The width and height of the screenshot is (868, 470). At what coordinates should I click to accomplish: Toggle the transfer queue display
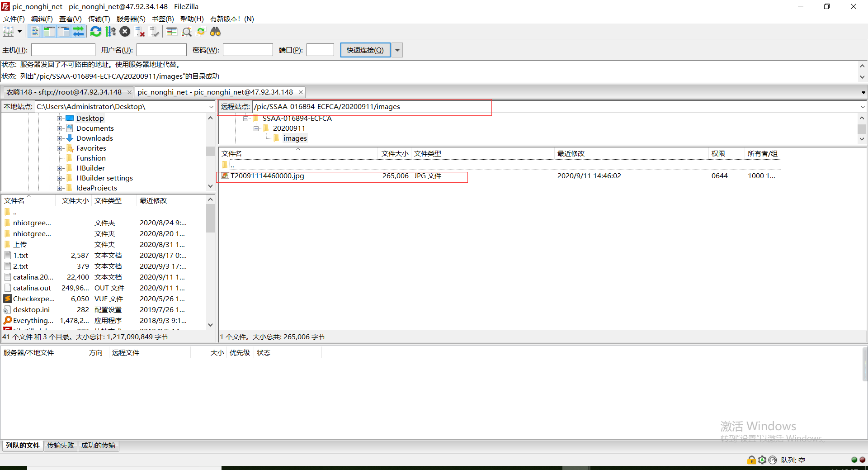78,32
